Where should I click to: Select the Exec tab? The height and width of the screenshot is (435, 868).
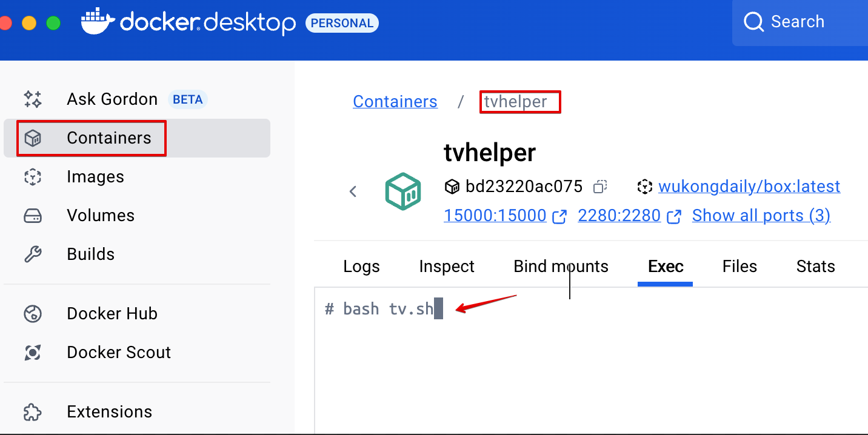666,267
